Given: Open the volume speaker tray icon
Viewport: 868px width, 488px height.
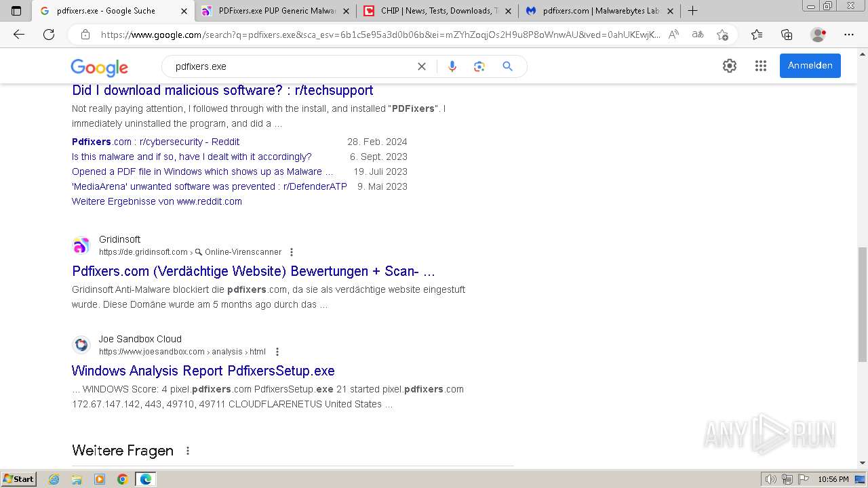Looking at the screenshot, I should (x=771, y=479).
